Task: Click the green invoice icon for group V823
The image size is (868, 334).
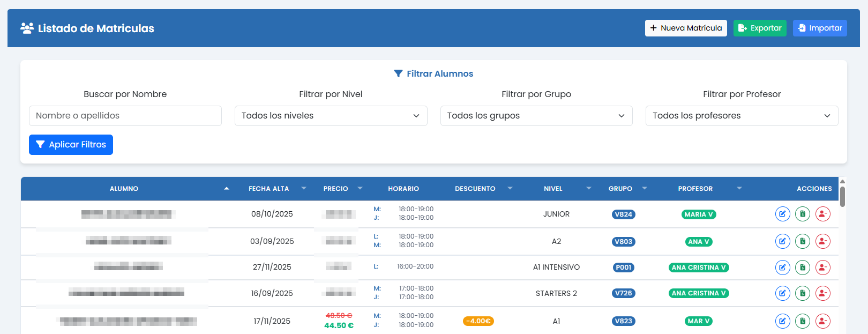Action: click(x=802, y=321)
